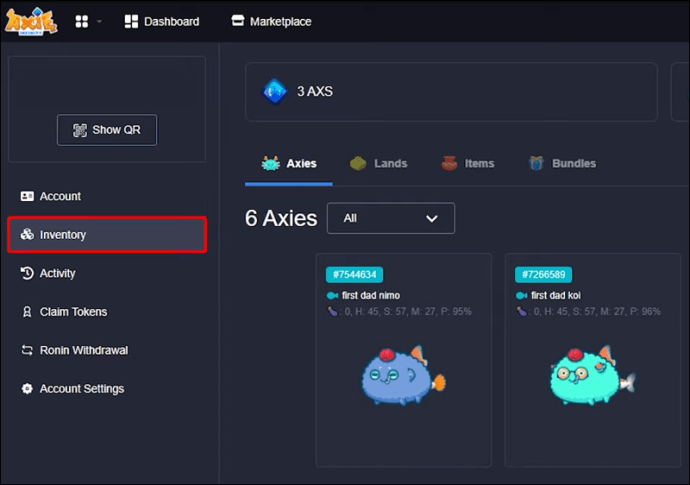690x485 pixels.
Task: Click the Dashboard tiles icon
Action: point(131,21)
